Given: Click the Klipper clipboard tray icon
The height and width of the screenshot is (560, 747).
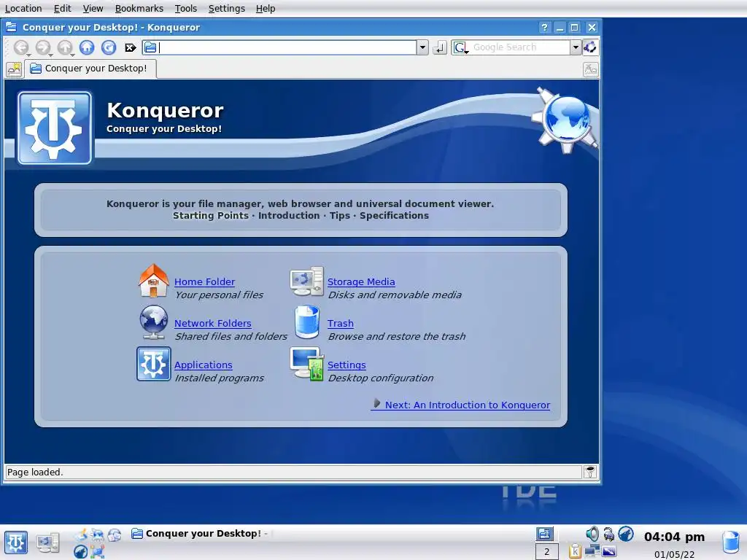Looking at the screenshot, I should click(575, 551).
